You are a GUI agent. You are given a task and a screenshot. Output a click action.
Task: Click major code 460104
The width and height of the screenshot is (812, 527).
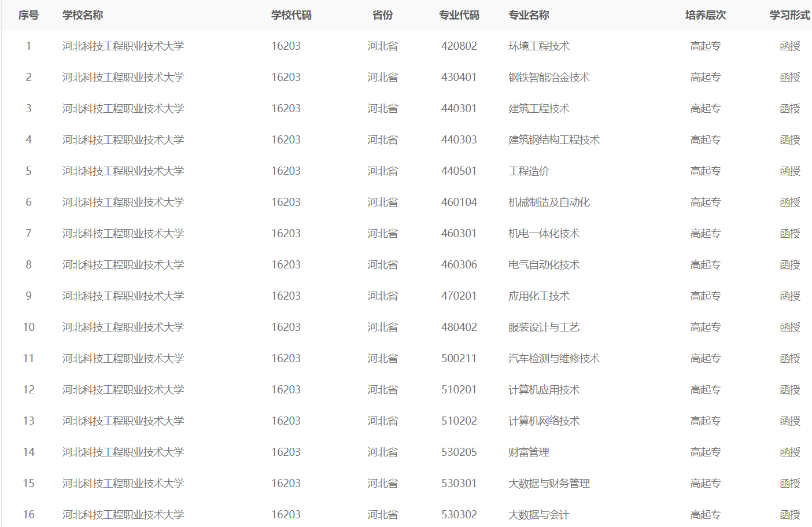point(459,202)
